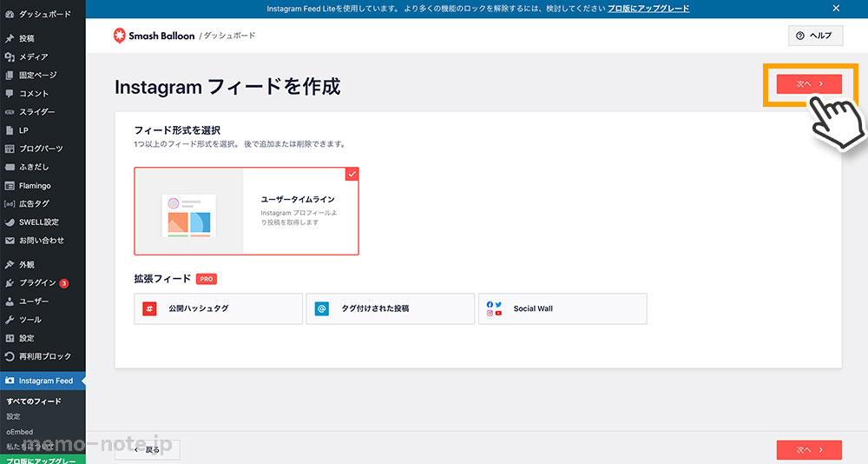Choose the Social Wall feed option
This screenshot has width=868, height=464.
click(562, 308)
